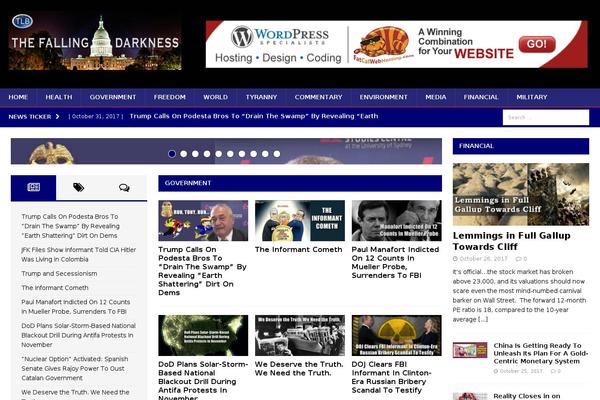Open the Financial menu item
Image resolution: width=600 pixels, height=400 pixels.
pyautogui.click(x=481, y=97)
